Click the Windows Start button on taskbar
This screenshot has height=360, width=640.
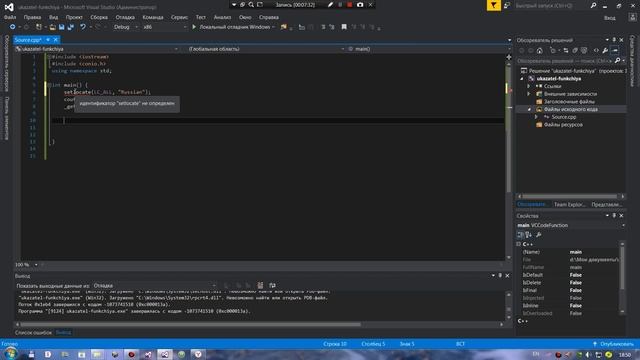point(10,353)
